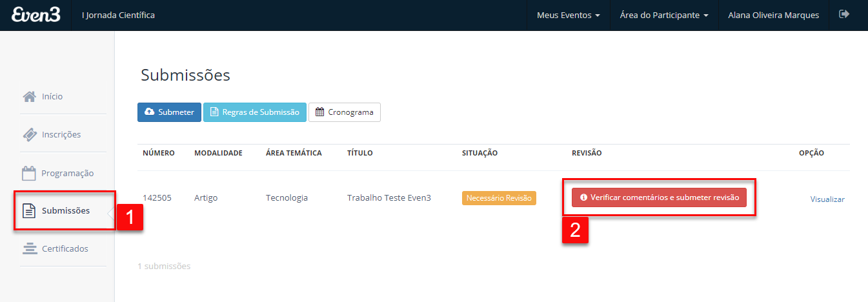Image resolution: width=868 pixels, height=302 pixels.
Task: Click the blue Submeter button
Action: tap(169, 112)
